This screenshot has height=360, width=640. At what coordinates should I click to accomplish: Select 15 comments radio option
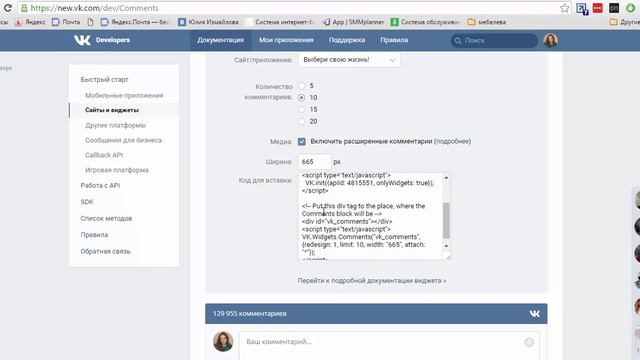(x=302, y=109)
